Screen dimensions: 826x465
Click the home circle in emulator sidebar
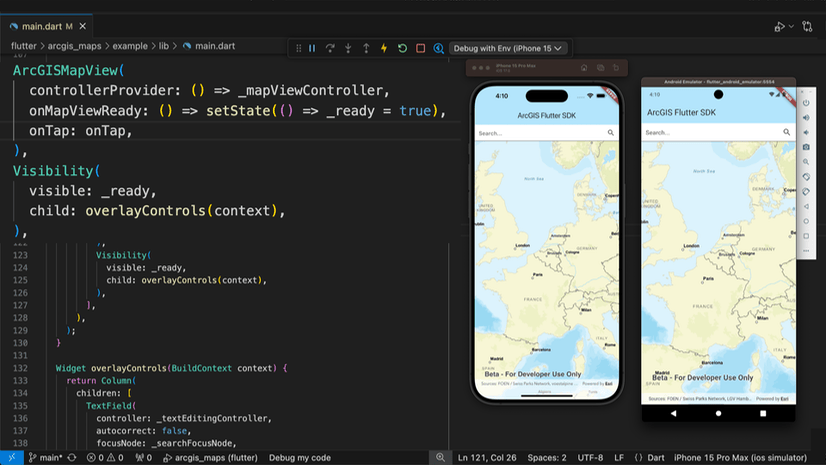tap(806, 221)
